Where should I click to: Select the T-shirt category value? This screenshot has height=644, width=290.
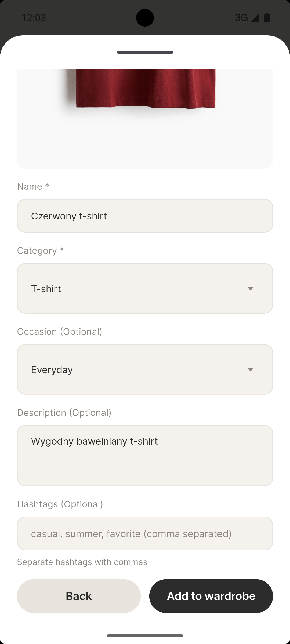pyautogui.click(x=46, y=289)
